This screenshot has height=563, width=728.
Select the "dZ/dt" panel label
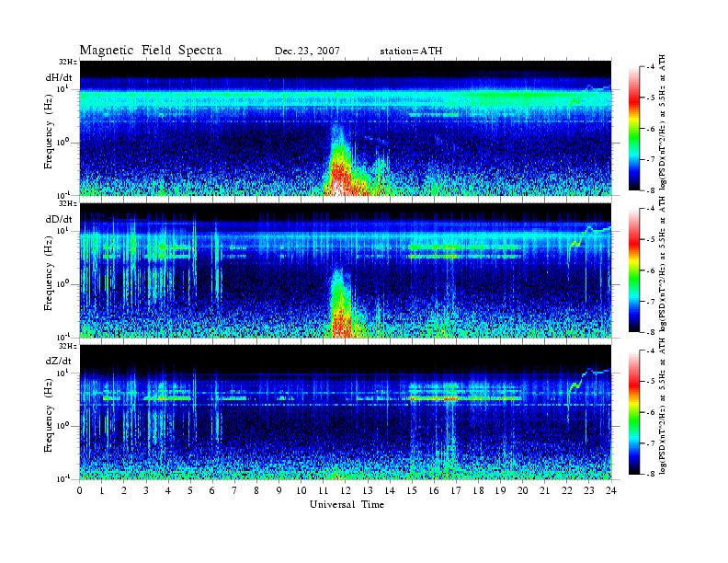coord(59,361)
